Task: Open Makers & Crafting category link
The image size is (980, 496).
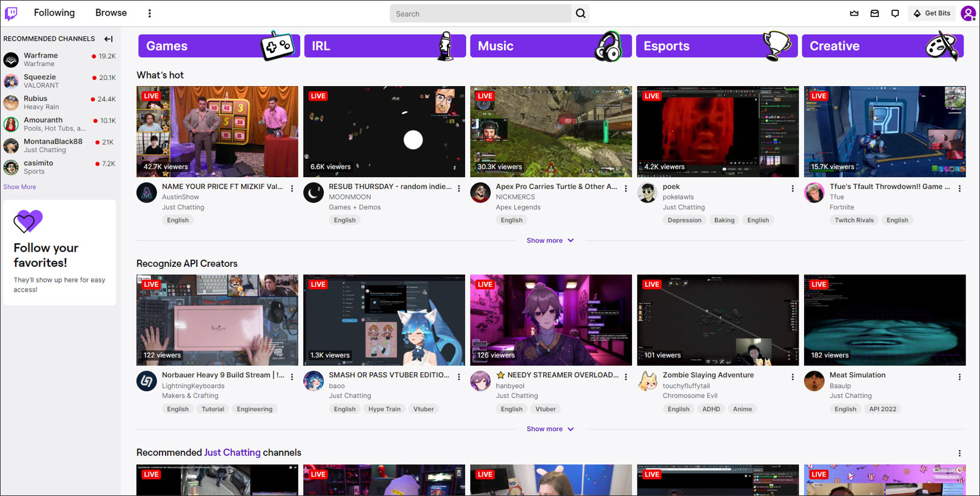Action: pos(190,396)
